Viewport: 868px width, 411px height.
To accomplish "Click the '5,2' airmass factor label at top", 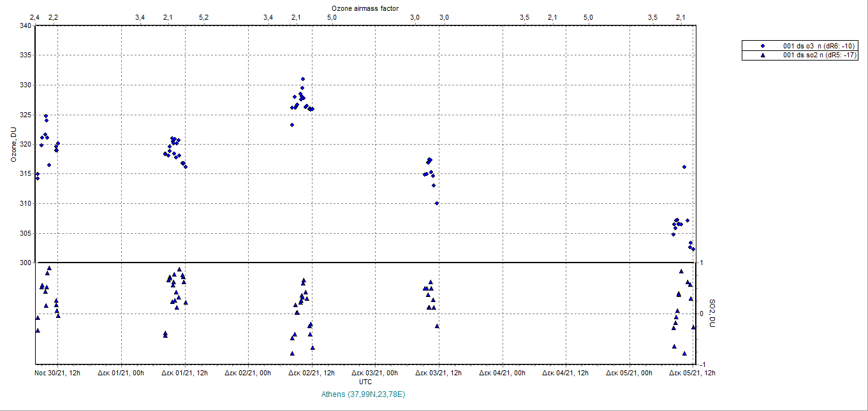I will [x=203, y=17].
